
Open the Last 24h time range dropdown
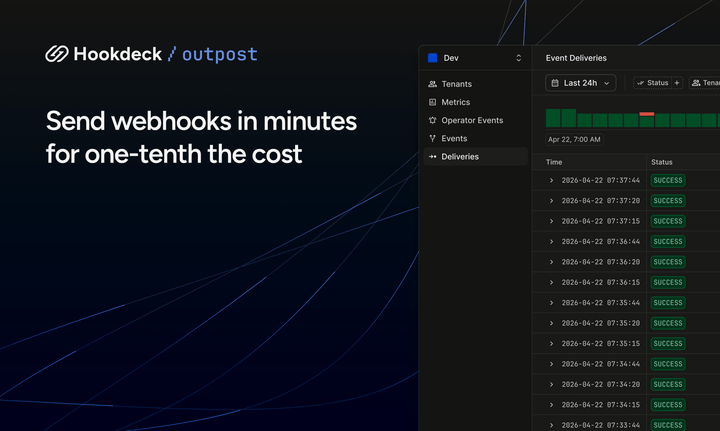click(x=580, y=83)
